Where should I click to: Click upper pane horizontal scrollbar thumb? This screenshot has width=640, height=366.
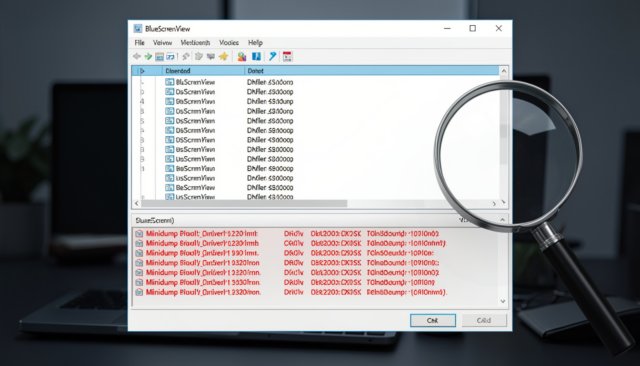point(244,203)
